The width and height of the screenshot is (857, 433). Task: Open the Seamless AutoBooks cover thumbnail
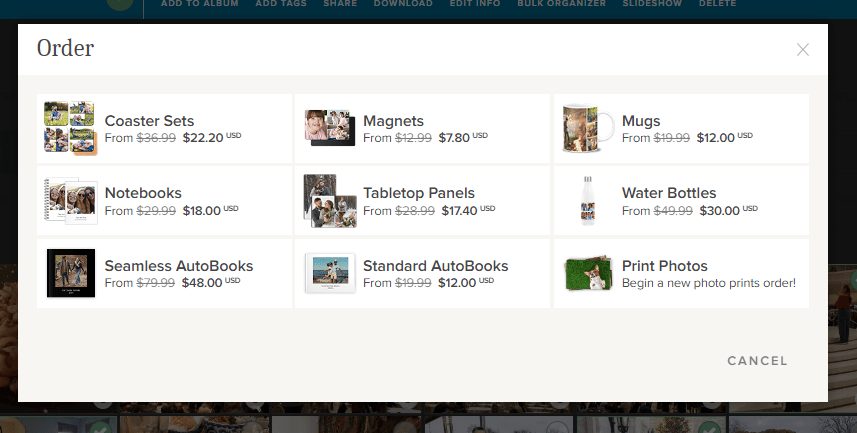[x=70, y=273]
